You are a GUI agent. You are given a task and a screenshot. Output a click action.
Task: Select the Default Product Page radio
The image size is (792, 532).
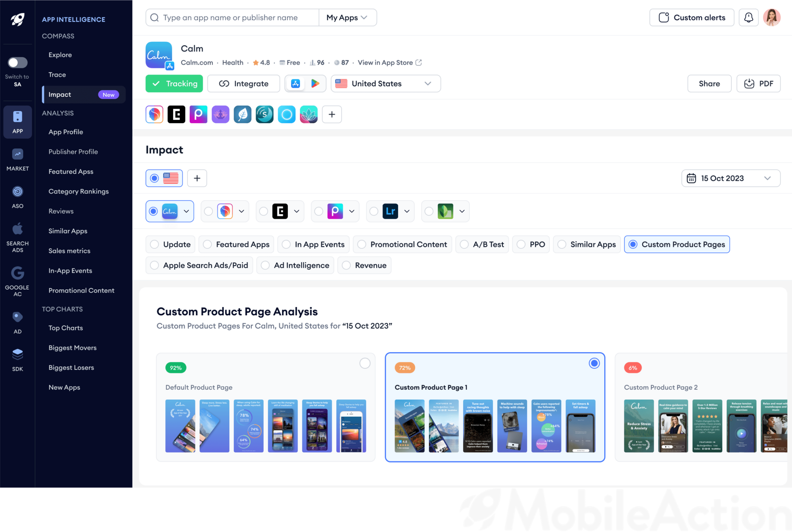point(364,364)
